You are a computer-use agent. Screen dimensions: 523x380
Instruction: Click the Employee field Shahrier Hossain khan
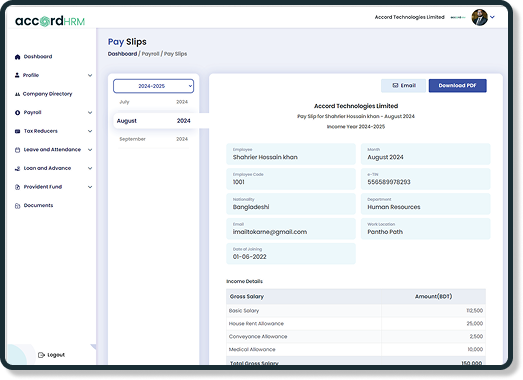(291, 154)
